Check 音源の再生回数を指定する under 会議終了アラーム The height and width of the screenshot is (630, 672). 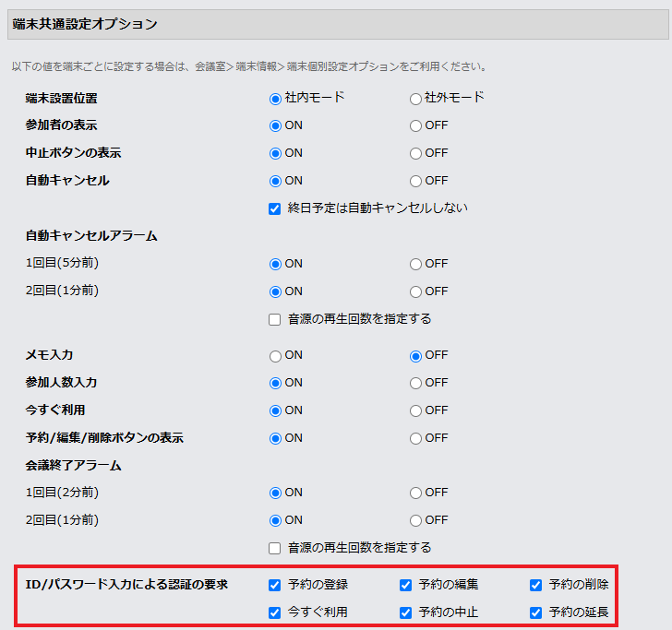pyautogui.click(x=275, y=548)
